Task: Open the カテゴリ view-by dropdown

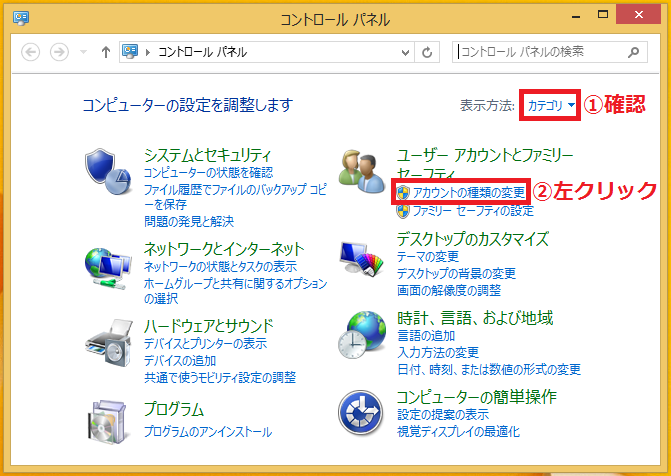Action: coord(551,105)
